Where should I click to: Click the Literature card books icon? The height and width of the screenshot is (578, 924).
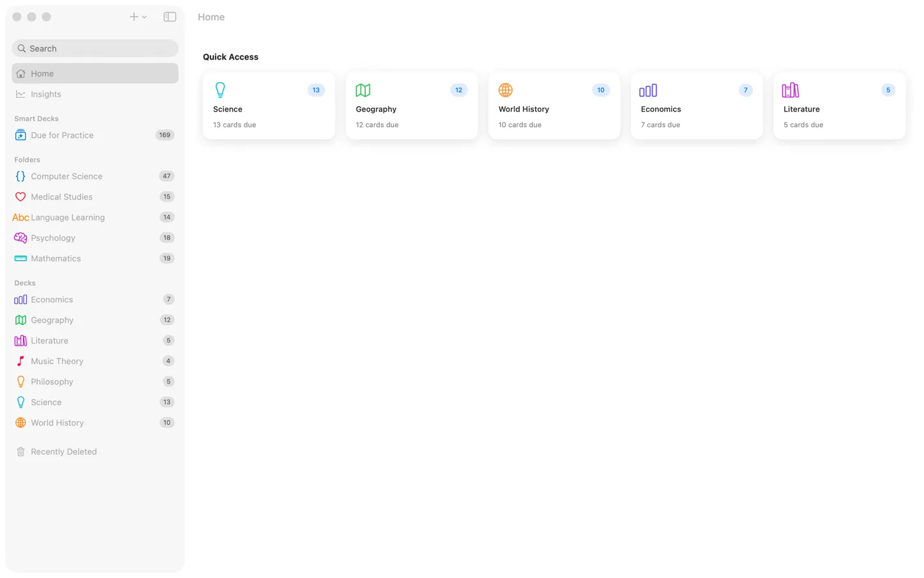pos(791,90)
